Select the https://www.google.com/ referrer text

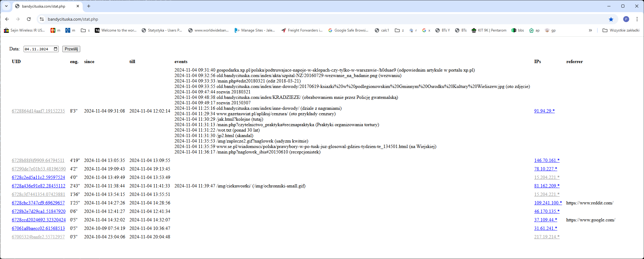click(591, 220)
